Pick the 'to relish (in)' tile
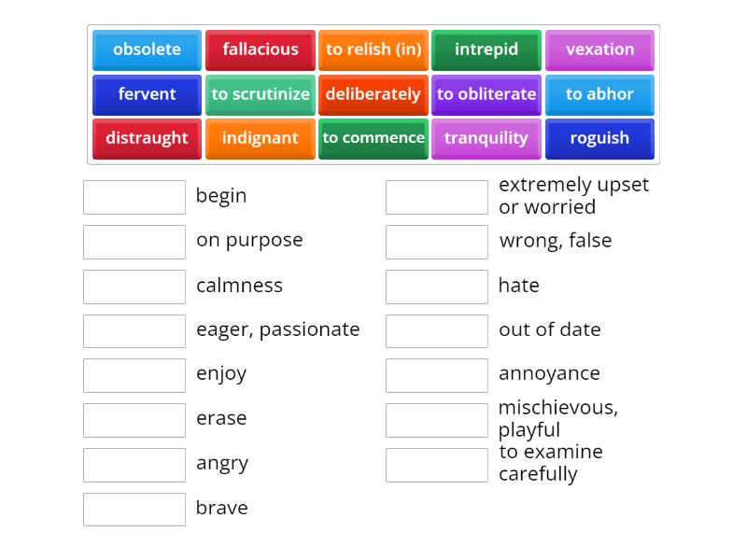This screenshot has width=747, height=560. tap(373, 49)
